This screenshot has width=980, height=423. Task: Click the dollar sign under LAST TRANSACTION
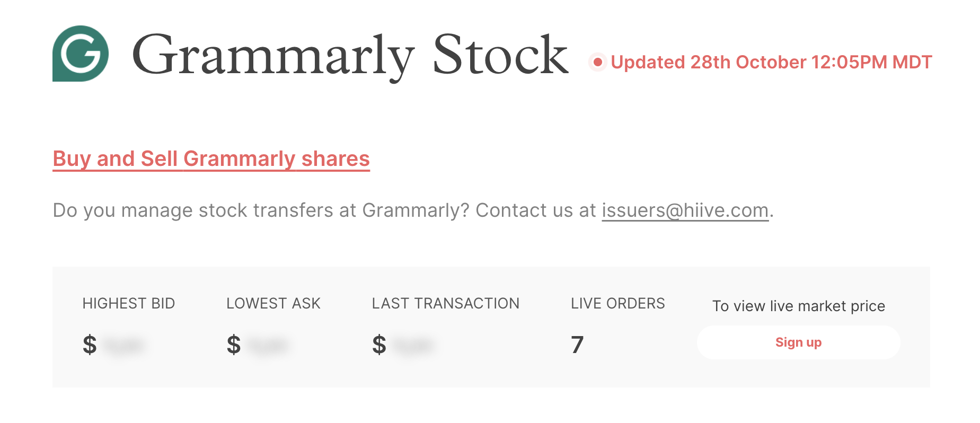pyautogui.click(x=379, y=345)
